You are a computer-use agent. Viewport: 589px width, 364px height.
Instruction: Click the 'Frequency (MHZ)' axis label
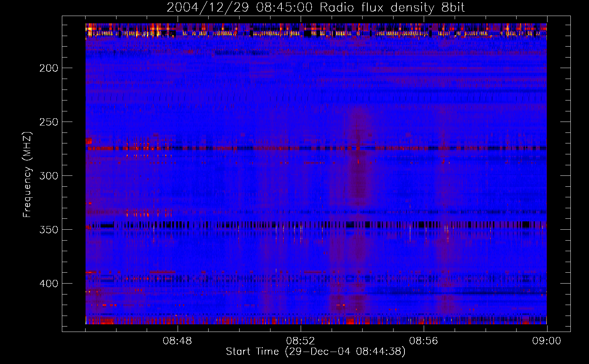(27, 175)
